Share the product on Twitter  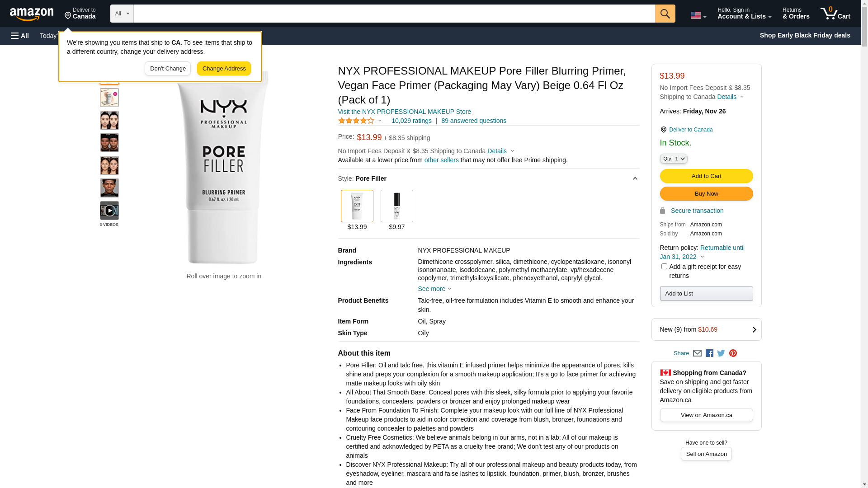tap(721, 353)
